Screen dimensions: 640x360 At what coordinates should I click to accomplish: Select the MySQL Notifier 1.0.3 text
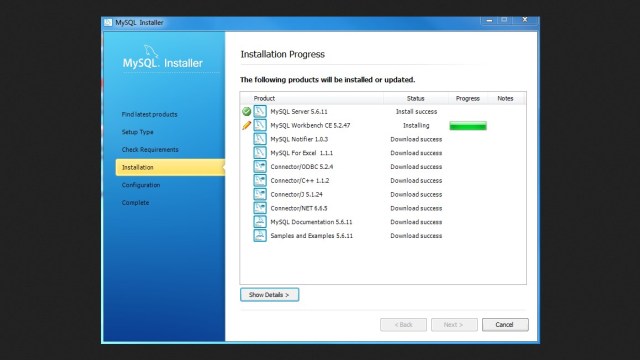pos(299,139)
